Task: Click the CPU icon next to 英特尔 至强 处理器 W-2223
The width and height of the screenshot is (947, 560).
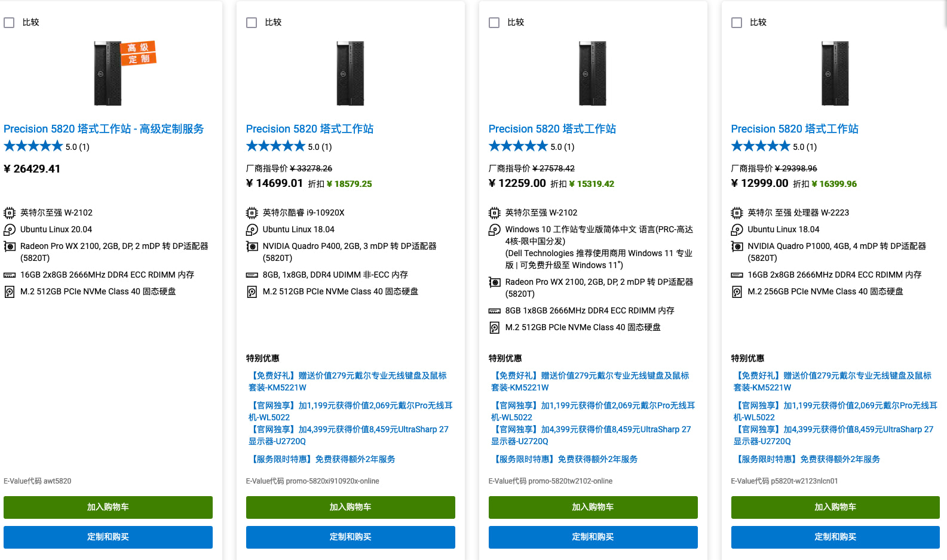Action: [x=737, y=213]
